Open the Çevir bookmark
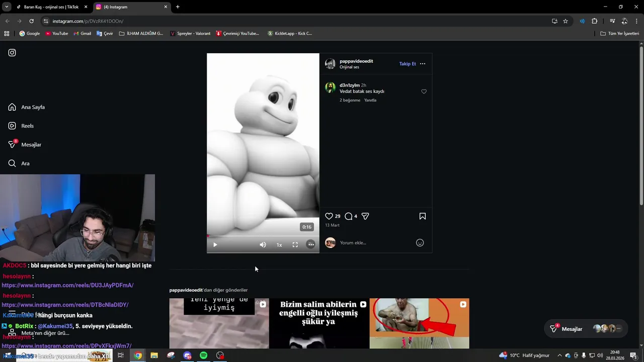 [x=105, y=34]
